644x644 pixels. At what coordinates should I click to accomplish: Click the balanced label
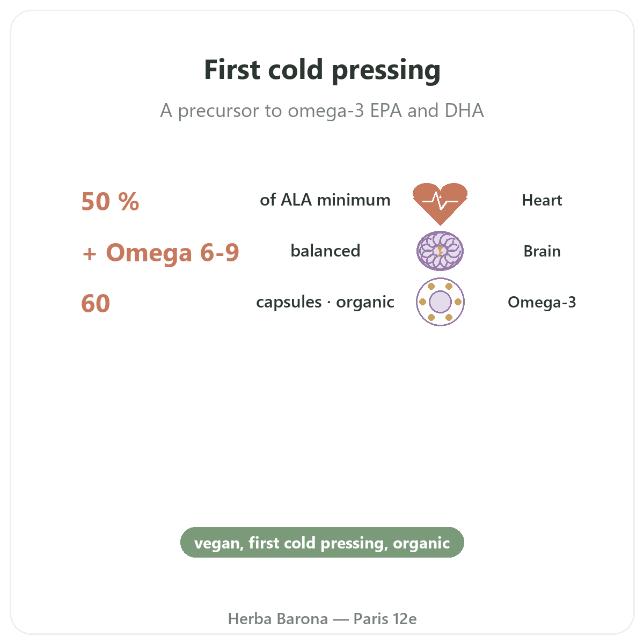pos(325,251)
